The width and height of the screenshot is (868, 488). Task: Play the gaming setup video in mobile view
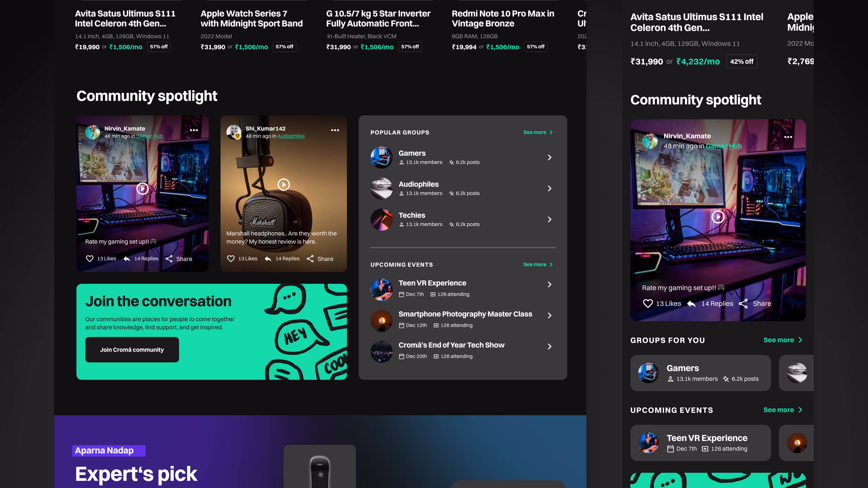718,217
